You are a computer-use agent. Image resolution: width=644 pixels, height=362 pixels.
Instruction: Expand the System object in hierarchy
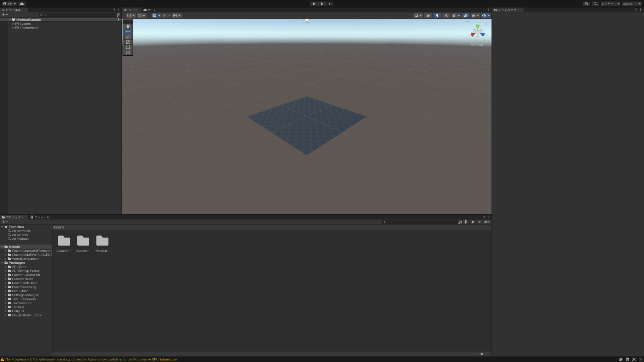tap(13, 24)
